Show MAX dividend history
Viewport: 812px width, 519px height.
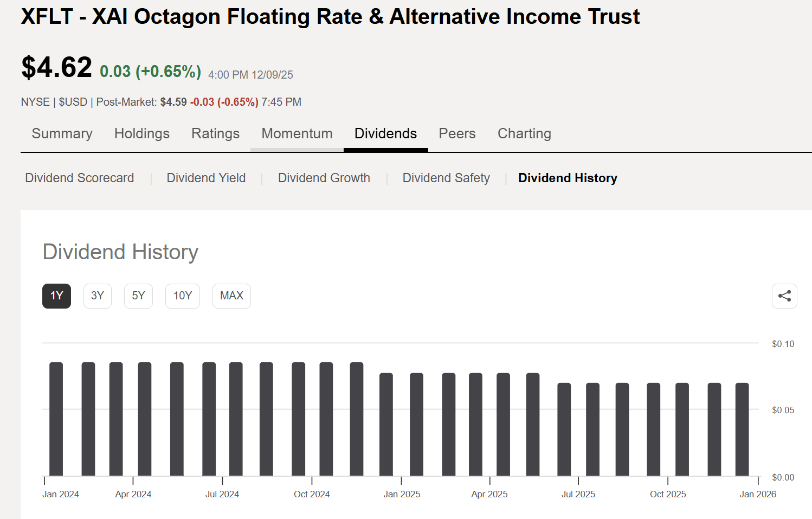click(x=231, y=296)
